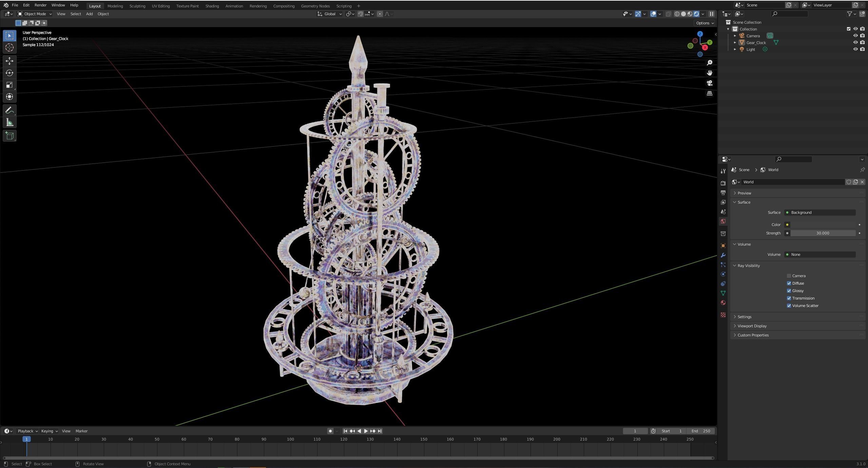Open the viewport Add menu
This screenshot has width=868, height=468.
89,14
